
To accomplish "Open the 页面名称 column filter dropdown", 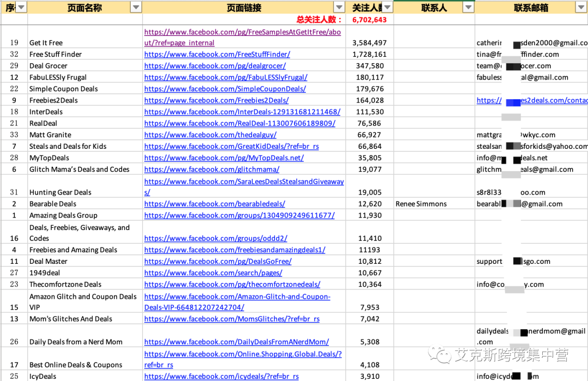I will (x=136, y=7).
